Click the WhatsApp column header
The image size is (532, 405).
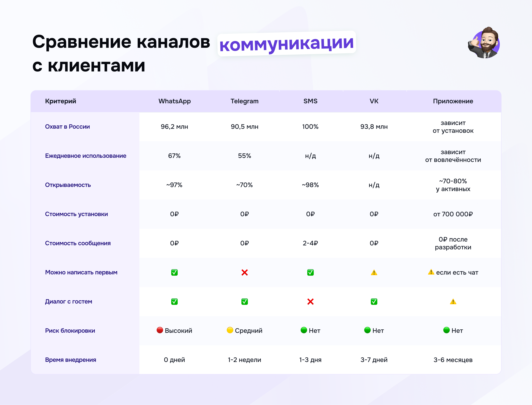pos(174,101)
